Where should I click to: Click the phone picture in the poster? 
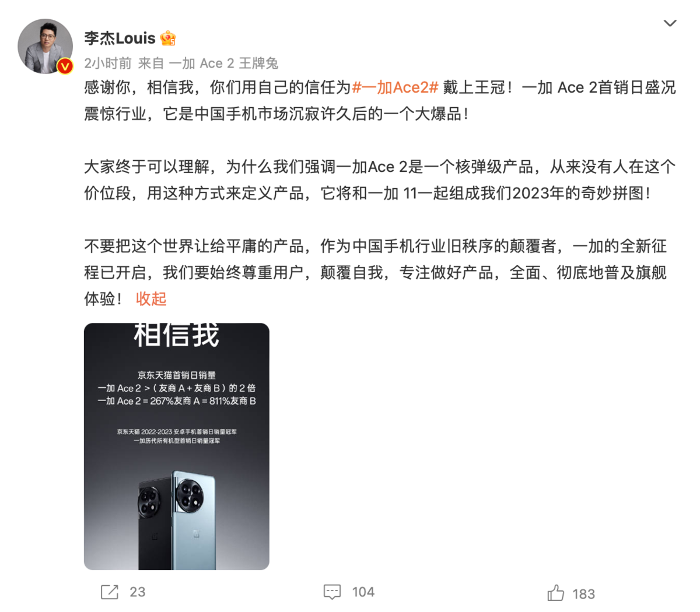pos(177,520)
